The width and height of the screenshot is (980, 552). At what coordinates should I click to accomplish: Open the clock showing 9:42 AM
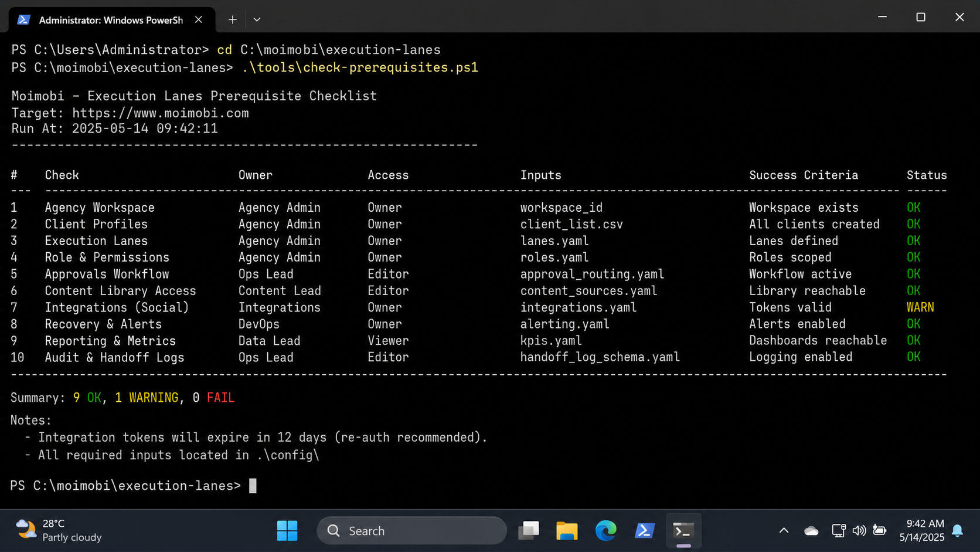[x=922, y=530]
